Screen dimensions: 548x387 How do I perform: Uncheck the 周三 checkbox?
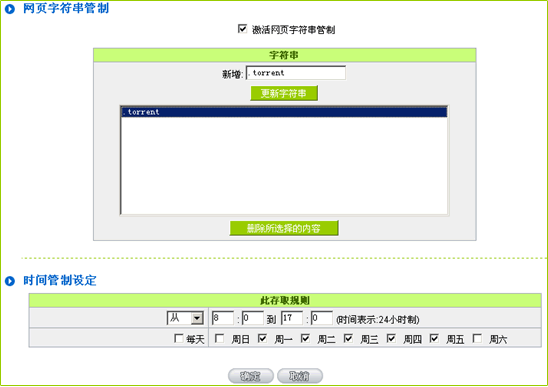[348, 338]
